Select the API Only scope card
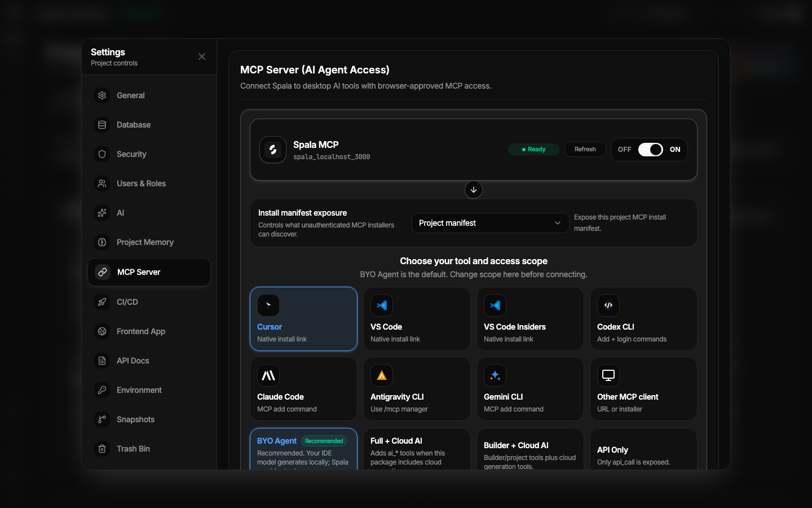812x508 pixels. [x=643, y=449]
